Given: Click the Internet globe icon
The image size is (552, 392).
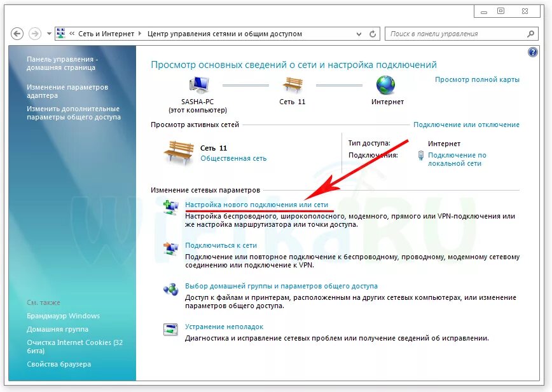Looking at the screenshot, I should coord(385,84).
